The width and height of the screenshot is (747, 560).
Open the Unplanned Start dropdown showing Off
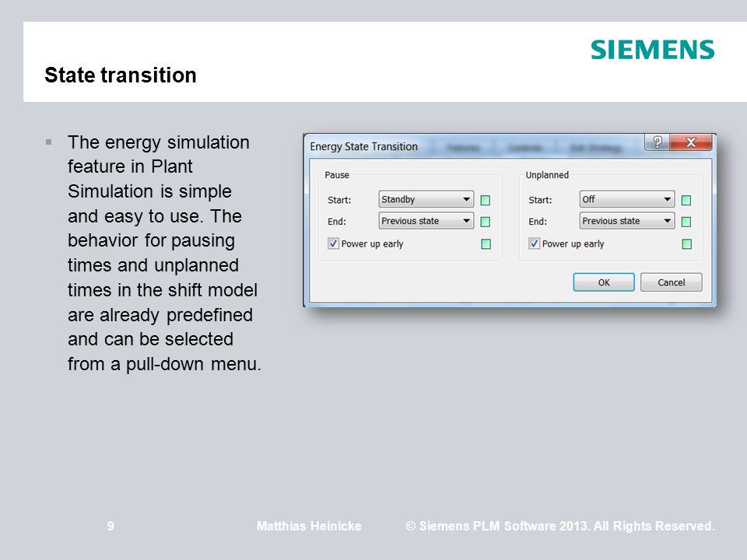pyautogui.click(x=627, y=199)
